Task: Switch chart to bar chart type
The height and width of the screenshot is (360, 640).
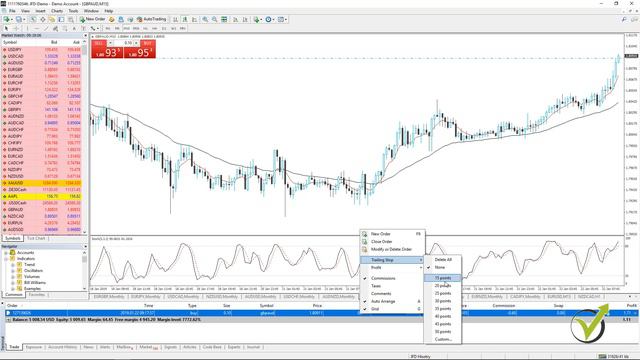Action: click(x=176, y=19)
